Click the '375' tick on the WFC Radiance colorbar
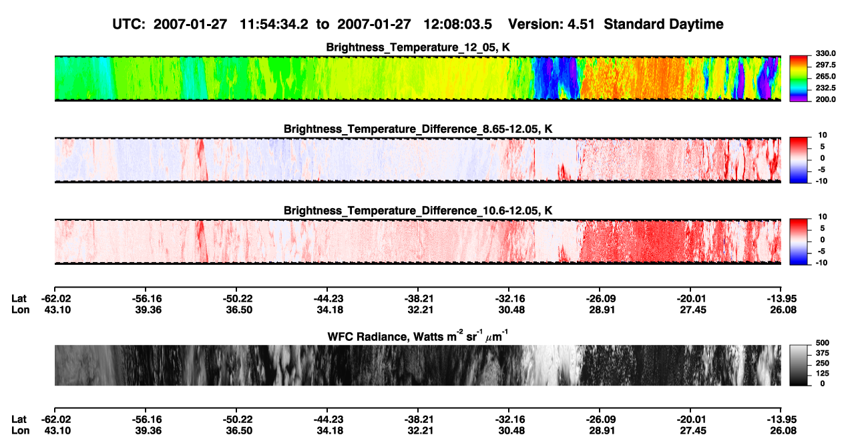 coord(821,353)
